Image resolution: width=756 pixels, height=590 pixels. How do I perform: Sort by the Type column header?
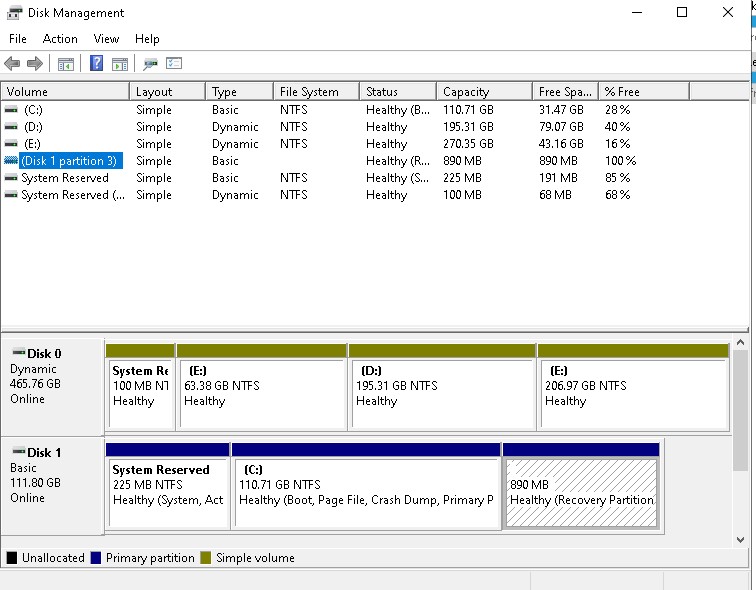click(x=240, y=92)
